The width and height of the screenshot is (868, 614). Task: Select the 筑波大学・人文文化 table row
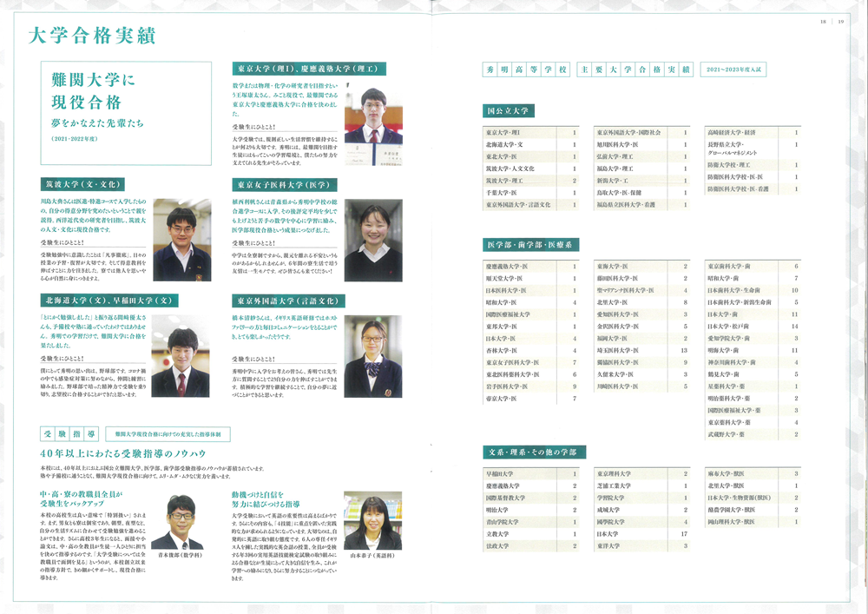pyautogui.click(x=531, y=168)
